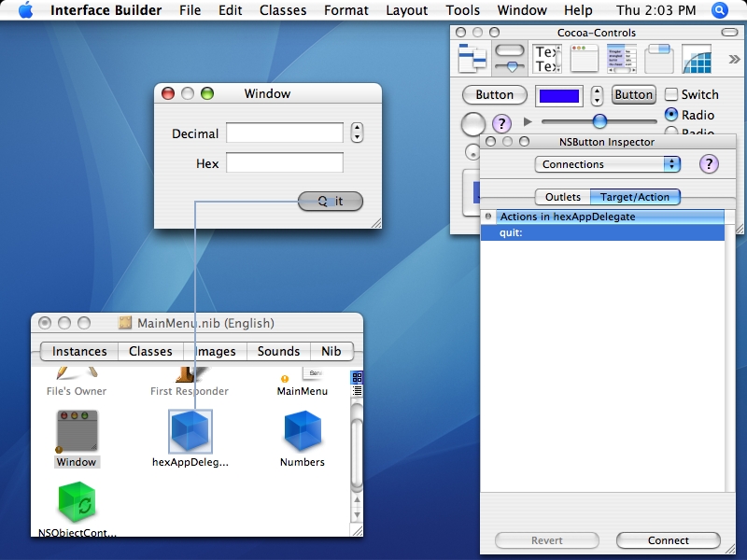Select the MainMenu instance icon
Image resolution: width=747 pixels, height=560 pixels.
(302, 382)
